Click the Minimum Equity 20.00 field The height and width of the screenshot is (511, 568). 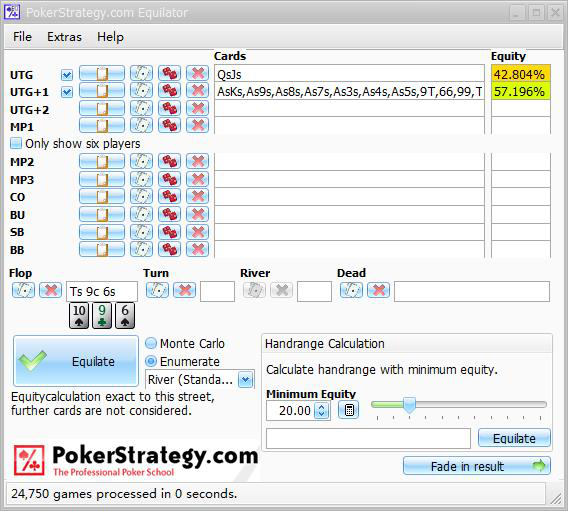291,410
